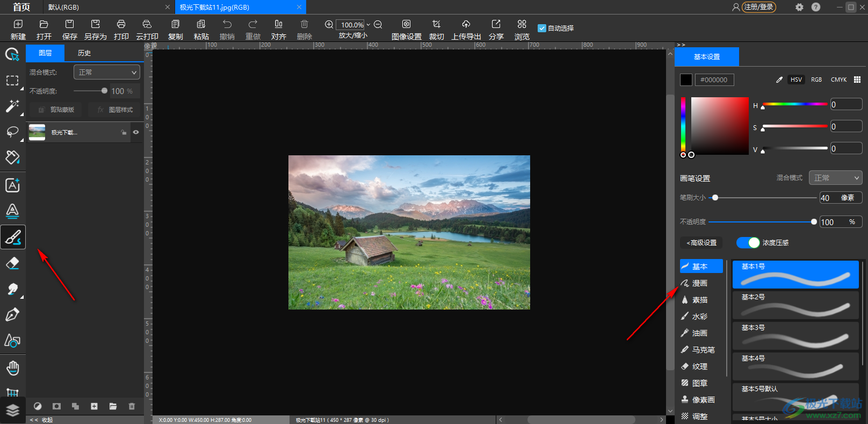The width and height of the screenshot is (868, 424).
Task: Open the brush blend mode 正常 dropdown
Action: point(835,178)
